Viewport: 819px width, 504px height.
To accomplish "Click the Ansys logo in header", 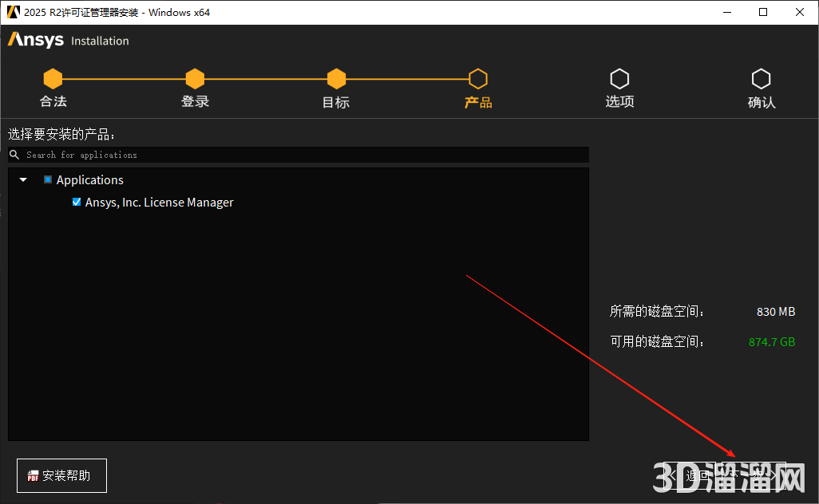I will (36, 41).
